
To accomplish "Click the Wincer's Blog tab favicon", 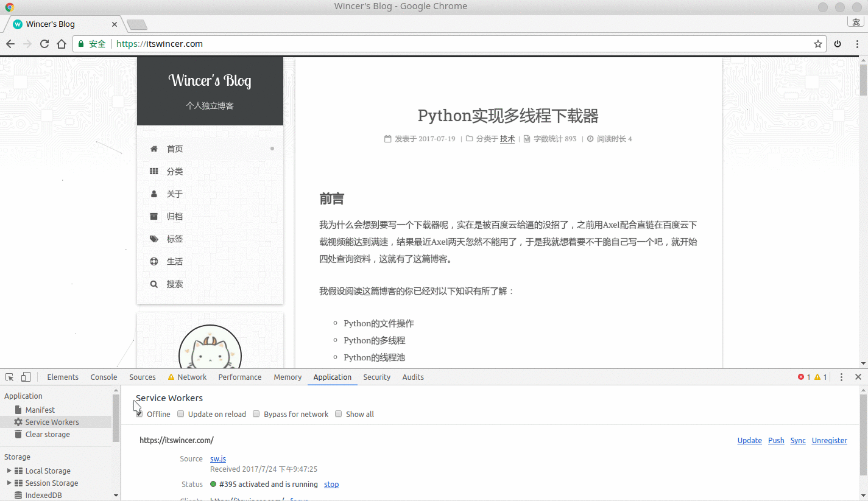I will (18, 24).
